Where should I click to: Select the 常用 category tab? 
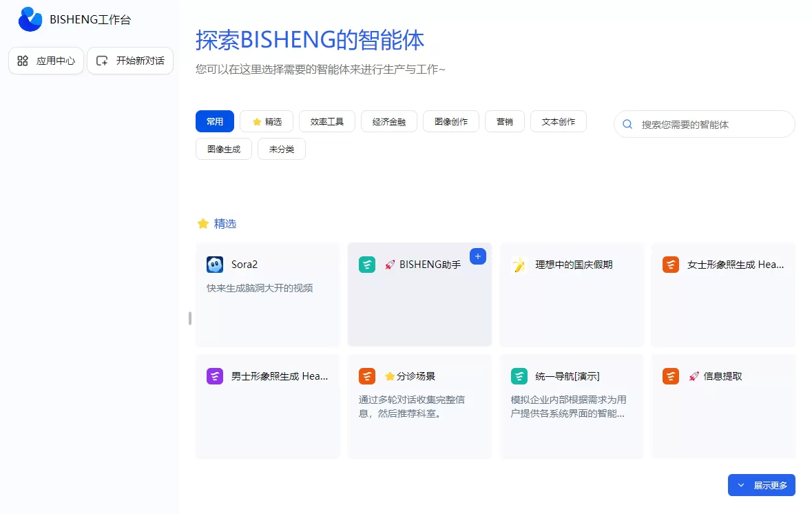click(x=215, y=121)
